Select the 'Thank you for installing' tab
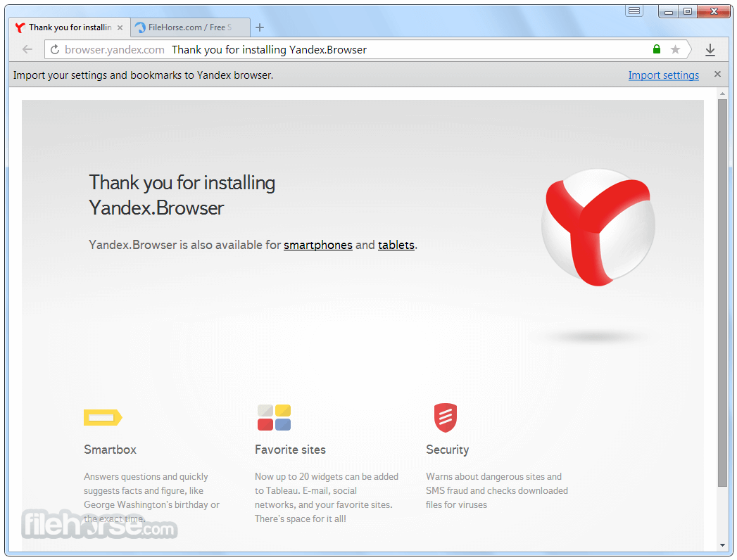This screenshot has width=737, height=560. pyautogui.click(x=70, y=27)
